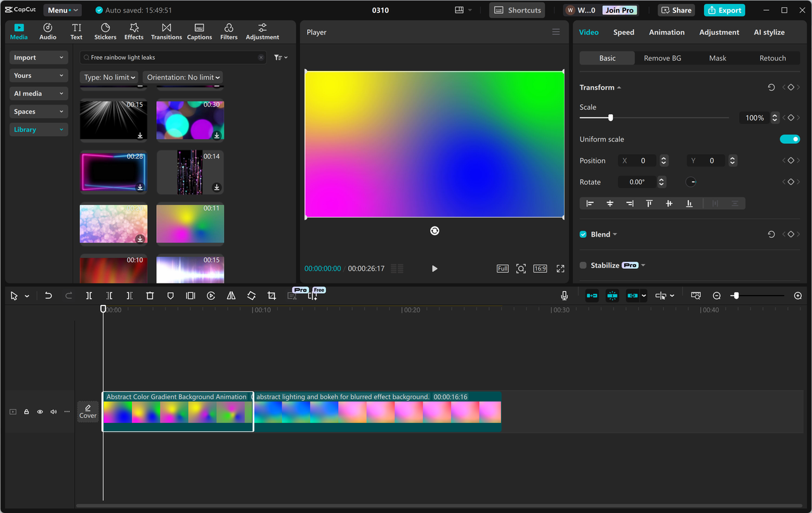Switch to the Animation tab
Image resolution: width=812 pixels, height=513 pixels.
[666, 32]
